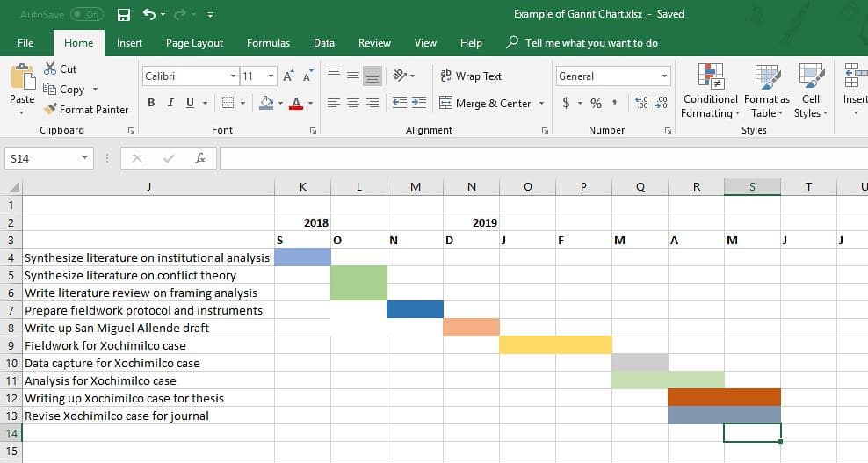Click the Fill Color paint bucket
Viewport: 868px width, 463px height.
(265, 103)
